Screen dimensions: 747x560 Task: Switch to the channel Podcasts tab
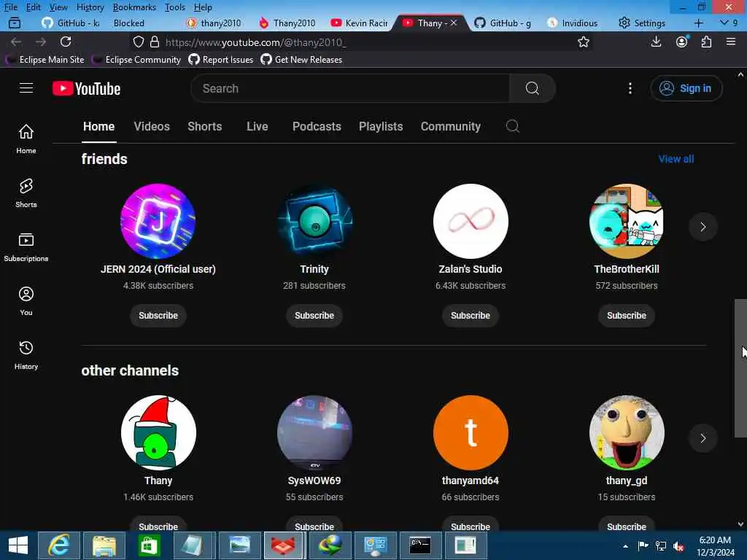[317, 127]
